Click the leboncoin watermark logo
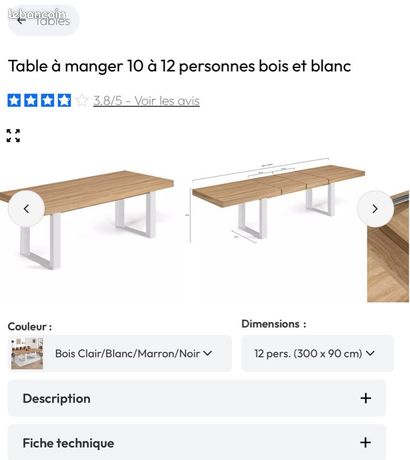 37,15
